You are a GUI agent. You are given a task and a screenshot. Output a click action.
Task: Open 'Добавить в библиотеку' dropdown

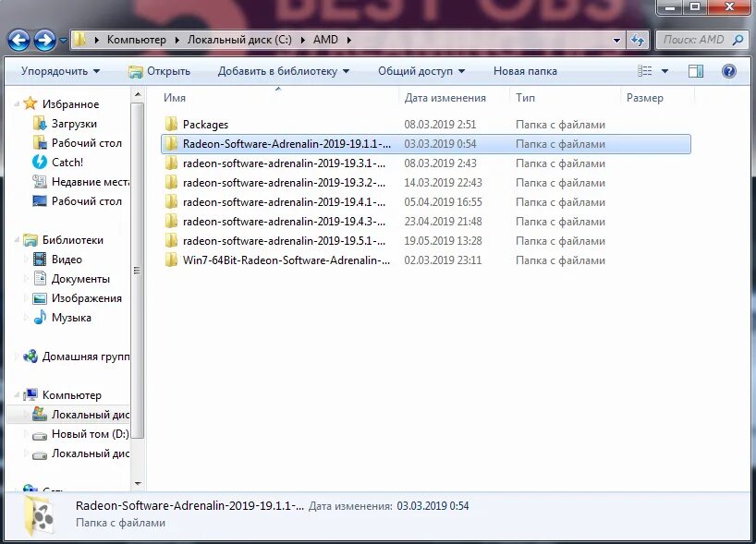284,71
